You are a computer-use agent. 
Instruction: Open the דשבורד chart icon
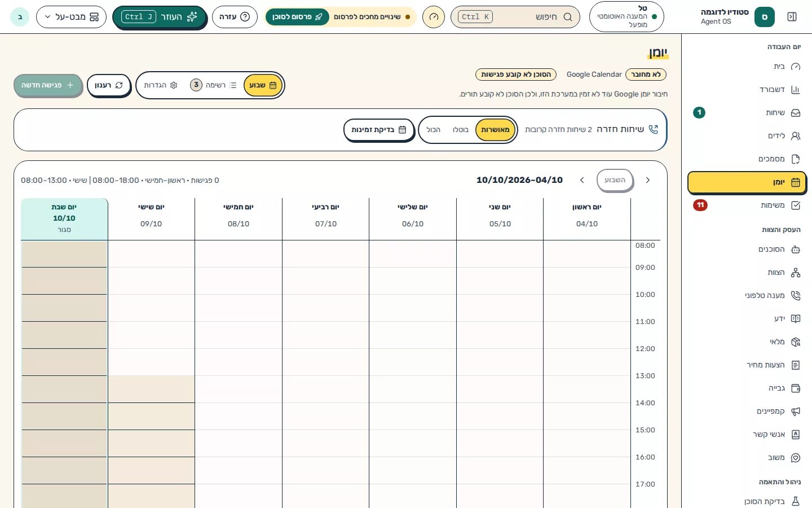tap(796, 90)
